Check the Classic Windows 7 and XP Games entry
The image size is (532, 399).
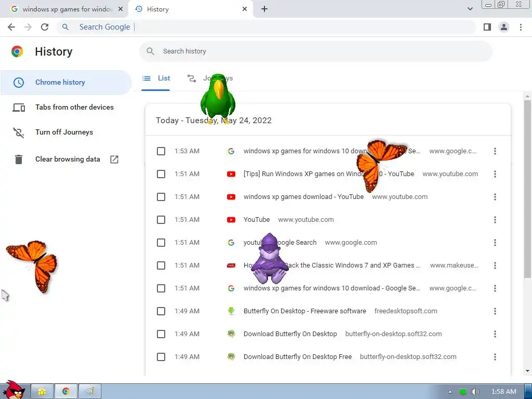(x=161, y=265)
